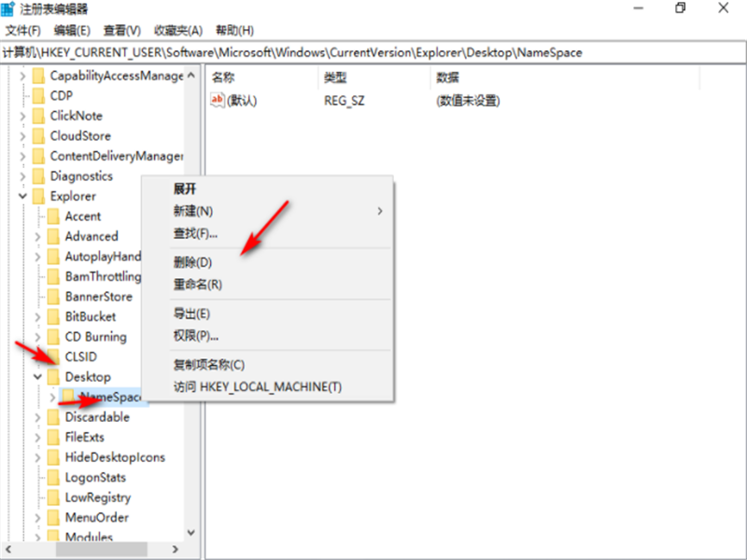Expand the CloudStore tree node

click(24, 135)
